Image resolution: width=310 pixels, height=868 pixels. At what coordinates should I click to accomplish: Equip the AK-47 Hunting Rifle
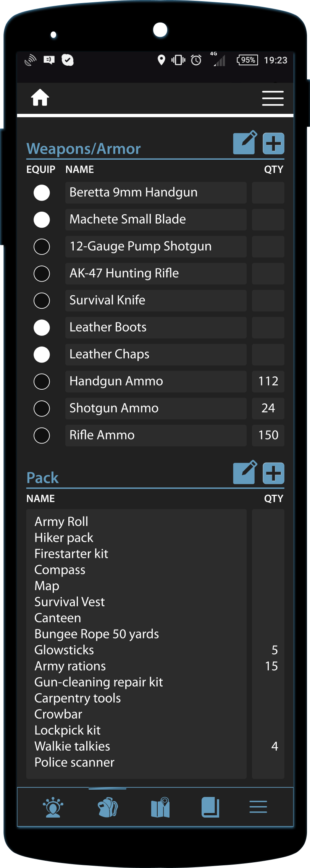pyautogui.click(x=42, y=274)
